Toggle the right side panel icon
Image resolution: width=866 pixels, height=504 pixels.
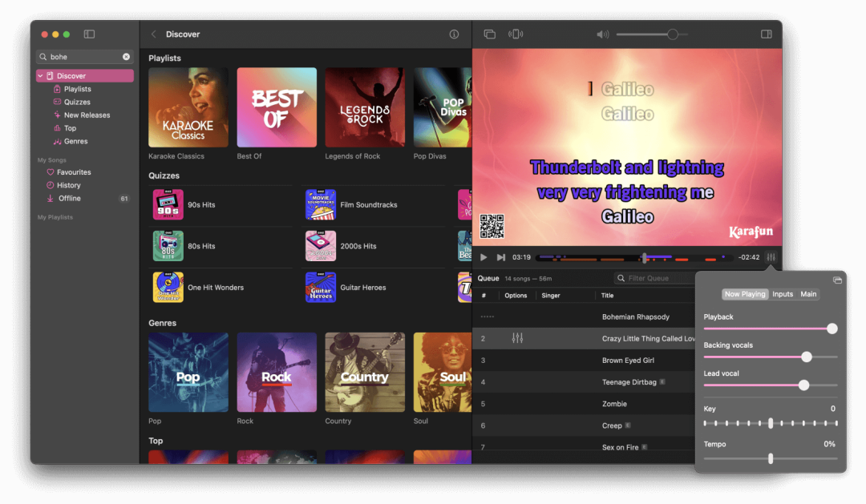(766, 34)
